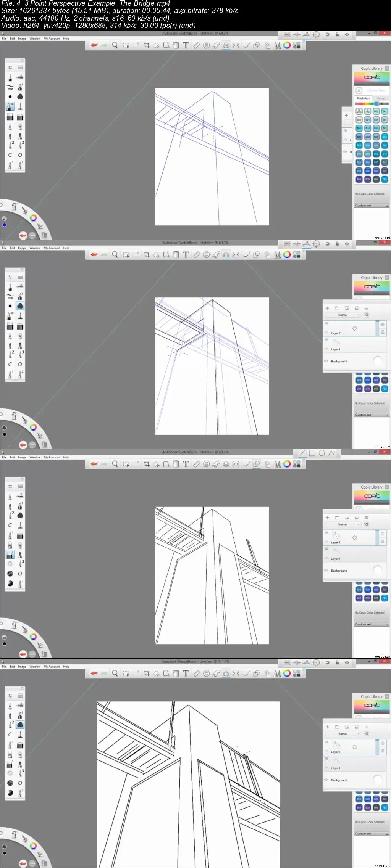
Task: Open Brush Library icon in first frame brush palette
Action: point(20,68)
